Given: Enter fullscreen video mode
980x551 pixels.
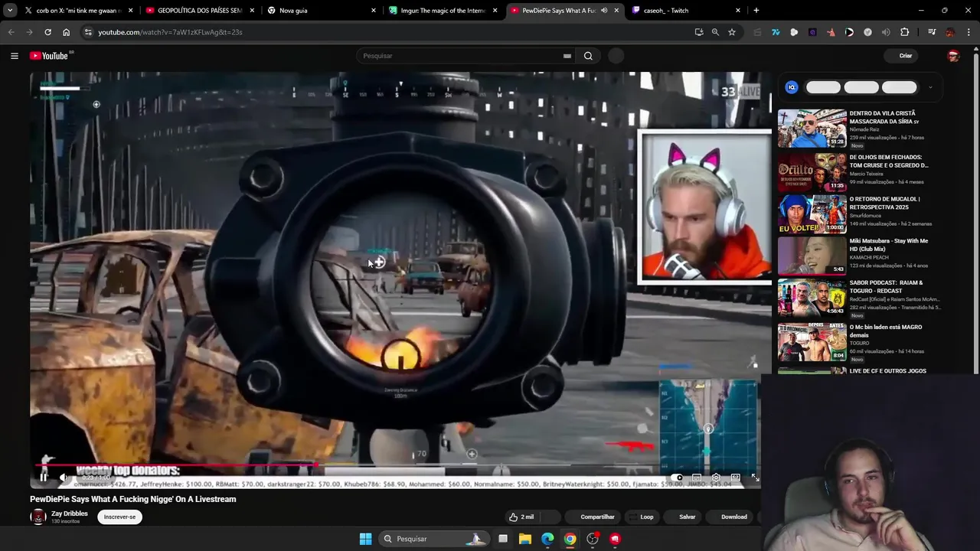Looking at the screenshot, I should click(755, 478).
